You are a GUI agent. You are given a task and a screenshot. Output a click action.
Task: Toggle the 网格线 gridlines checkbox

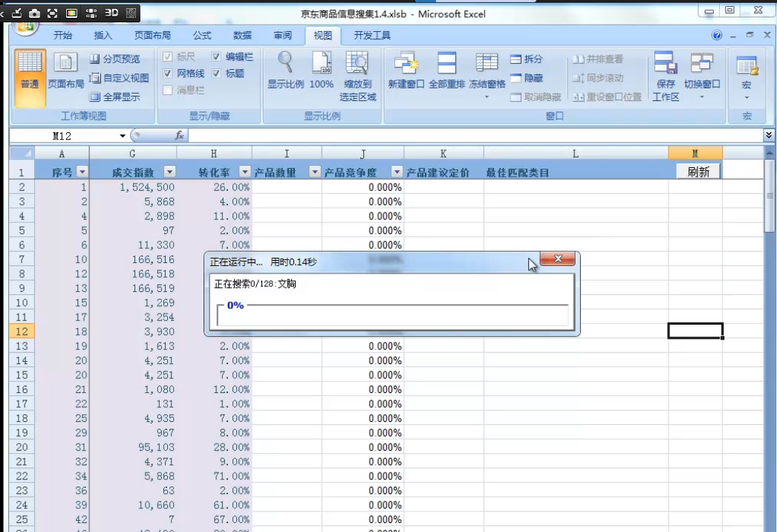click(x=168, y=74)
